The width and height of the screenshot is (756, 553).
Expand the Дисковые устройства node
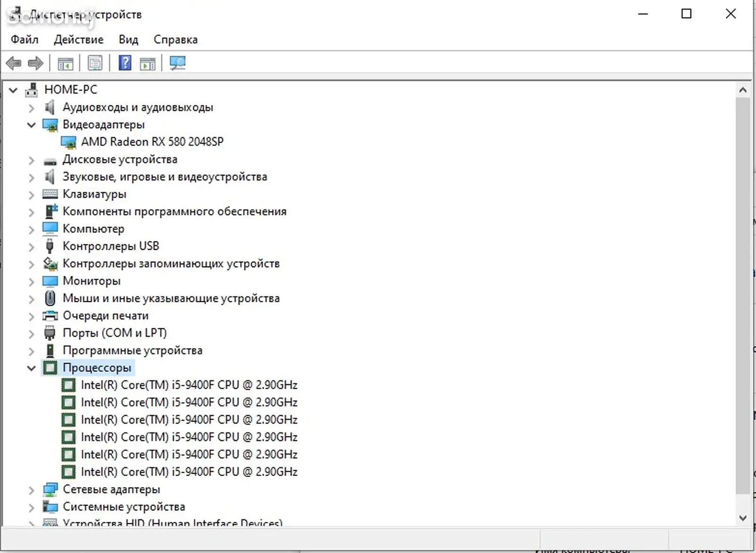(31, 160)
